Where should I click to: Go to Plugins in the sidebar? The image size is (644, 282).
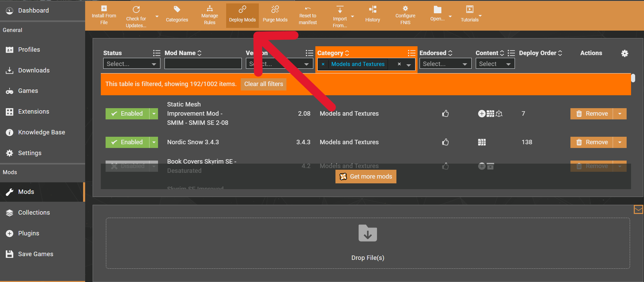coord(29,233)
